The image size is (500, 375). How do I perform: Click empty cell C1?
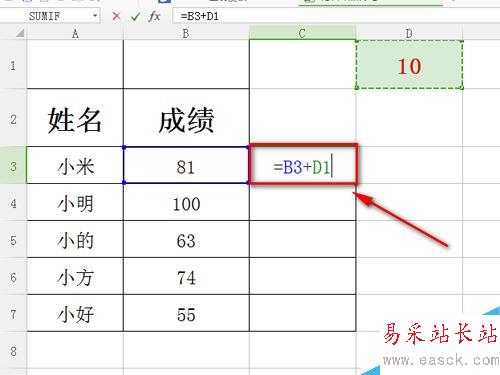[x=302, y=64]
